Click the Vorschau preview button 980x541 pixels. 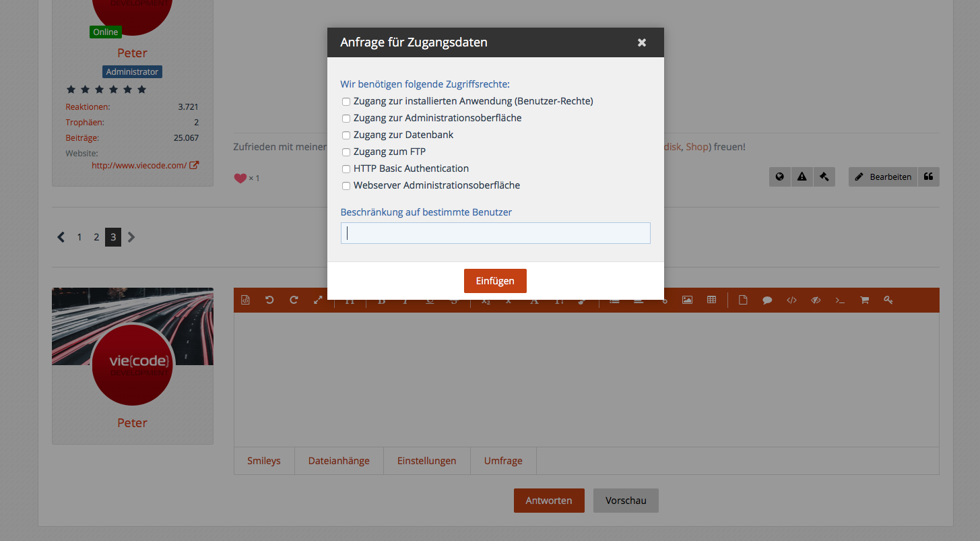click(626, 501)
